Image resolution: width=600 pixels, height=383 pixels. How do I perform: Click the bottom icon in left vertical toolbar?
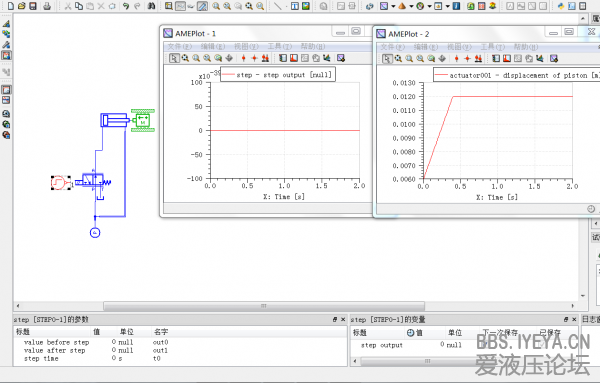pos(6,135)
